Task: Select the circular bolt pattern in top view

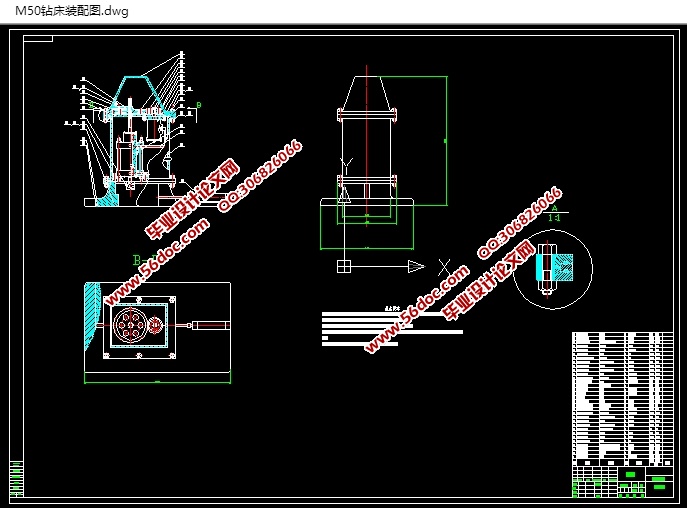Action: tap(132, 323)
